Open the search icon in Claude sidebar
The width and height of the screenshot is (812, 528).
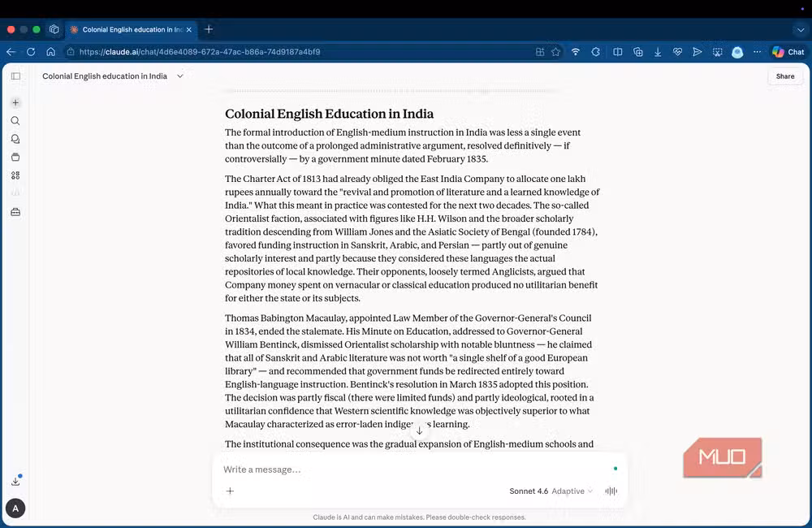[15, 121]
